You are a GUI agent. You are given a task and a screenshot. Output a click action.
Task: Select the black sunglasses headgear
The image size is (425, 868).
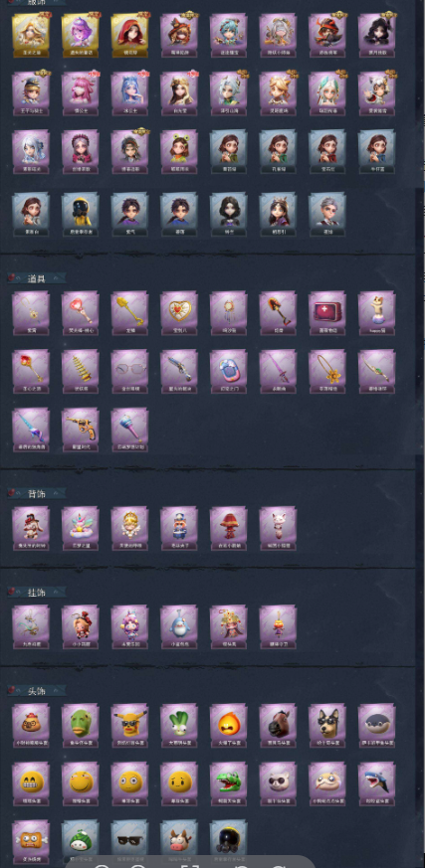click(x=129, y=840)
